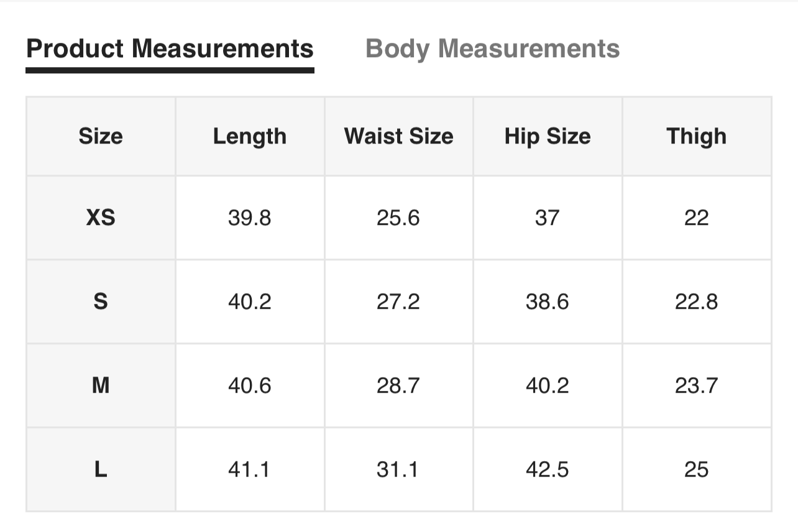Select the S size row label
The height and width of the screenshot is (532, 798).
[x=101, y=301]
